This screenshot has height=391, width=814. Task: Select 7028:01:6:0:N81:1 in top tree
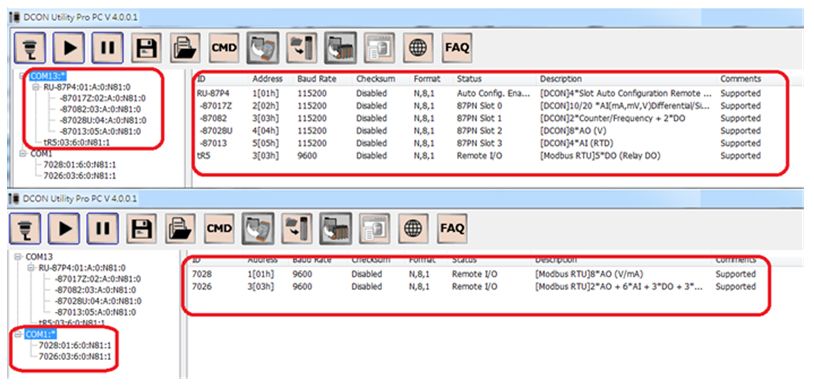coord(80,165)
